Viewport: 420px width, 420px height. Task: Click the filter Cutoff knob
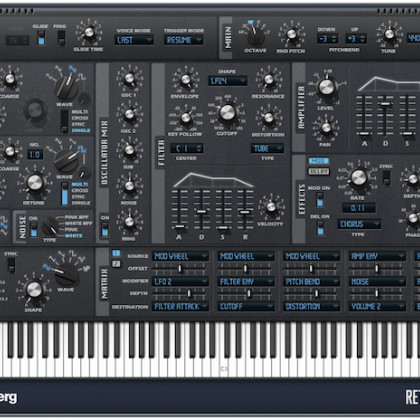pyautogui.click(x=227, y=112)
